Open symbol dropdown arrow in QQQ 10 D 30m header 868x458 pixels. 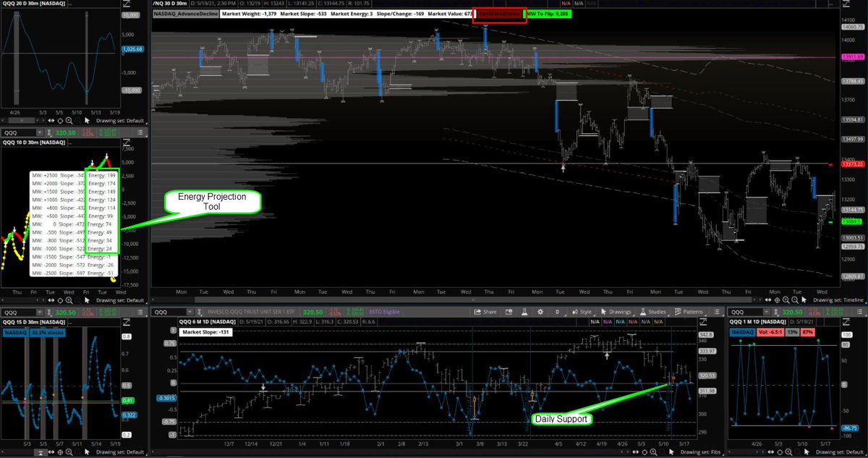coord(40,132)
